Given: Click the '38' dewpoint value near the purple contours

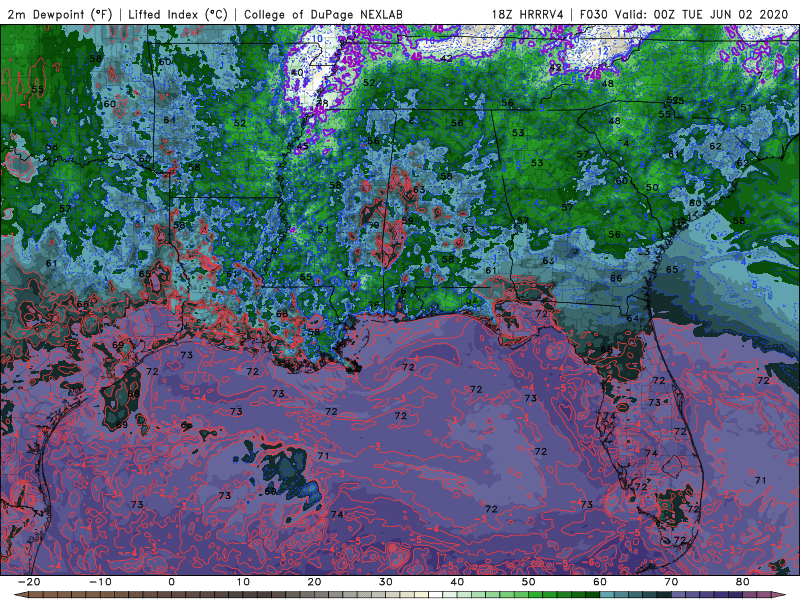Looking at the screenshot, I should pos(322,103).
